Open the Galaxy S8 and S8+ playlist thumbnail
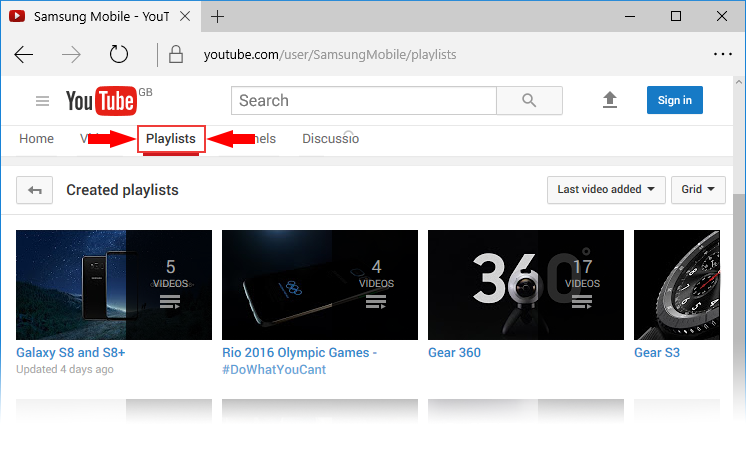 coord(114,285)
